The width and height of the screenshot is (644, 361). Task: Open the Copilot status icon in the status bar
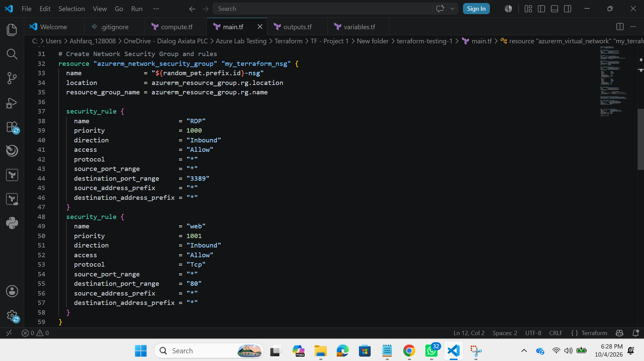coord(619,333)
